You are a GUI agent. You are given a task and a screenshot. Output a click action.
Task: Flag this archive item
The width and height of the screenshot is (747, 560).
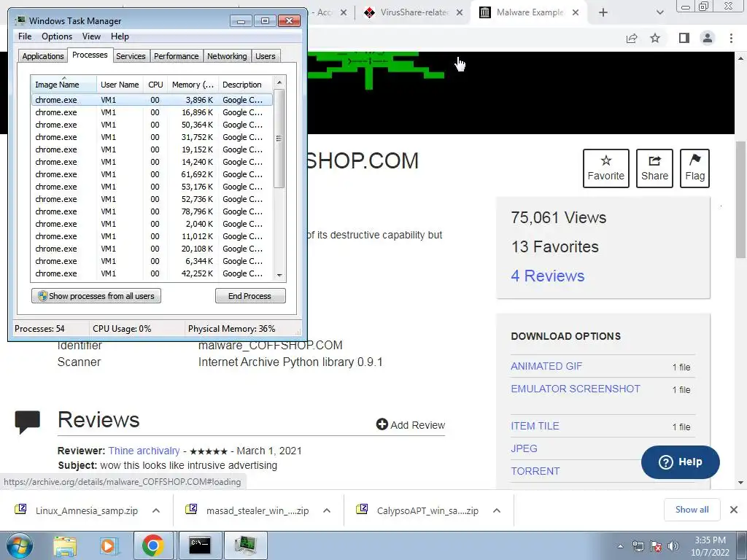click(x=694, y=168)
